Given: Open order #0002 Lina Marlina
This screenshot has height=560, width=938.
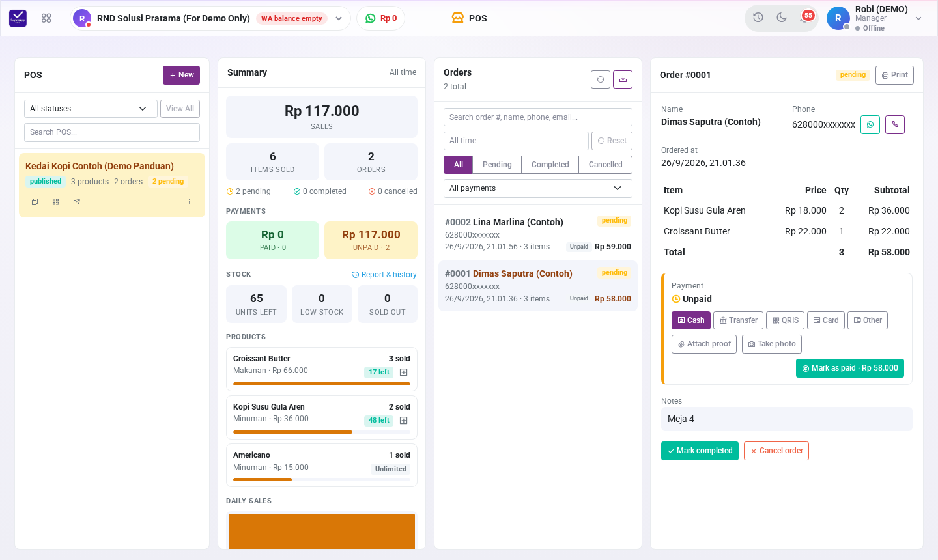Looking at the screenshot, I should (x=538, y=234).
